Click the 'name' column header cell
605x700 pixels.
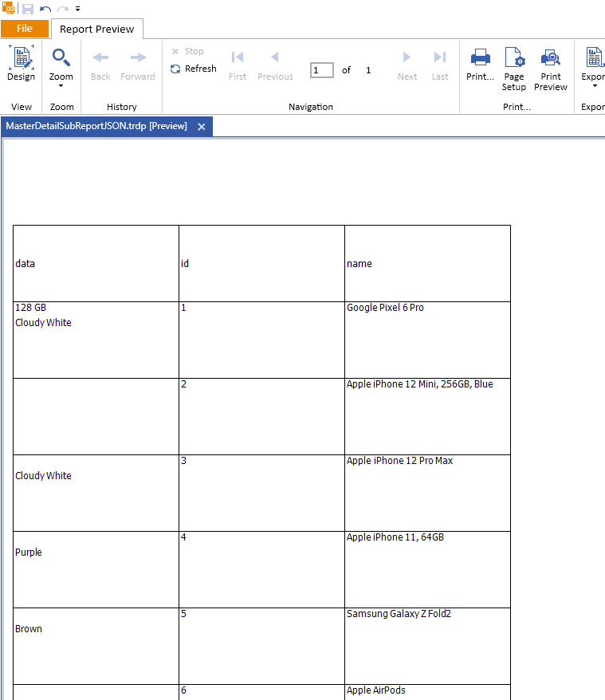[428, 263]
